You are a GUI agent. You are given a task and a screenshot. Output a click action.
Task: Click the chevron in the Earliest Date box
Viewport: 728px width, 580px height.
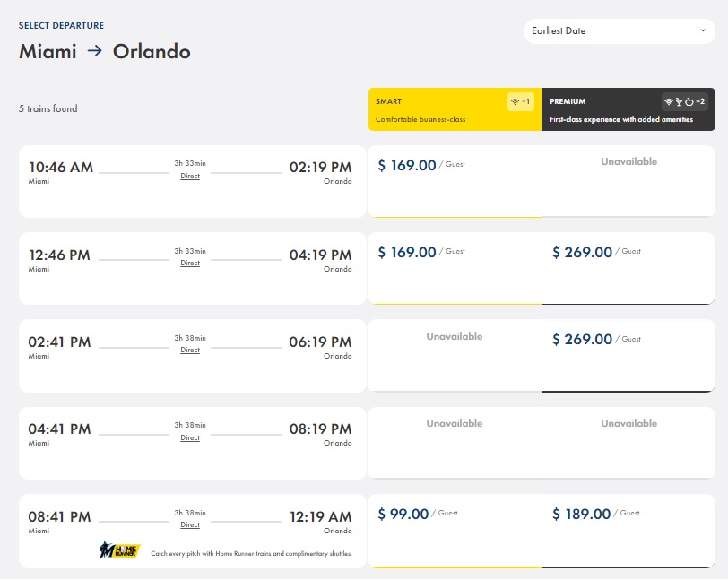pyautogui.click(x=703, y=30)
